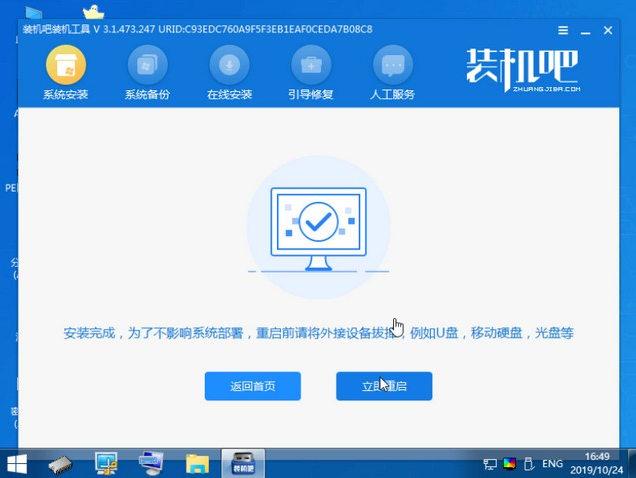Image resolution: width=636 pixels, height=478 pixels.
Task: Open the taskbar clock and date
Action: pos(596,463)
